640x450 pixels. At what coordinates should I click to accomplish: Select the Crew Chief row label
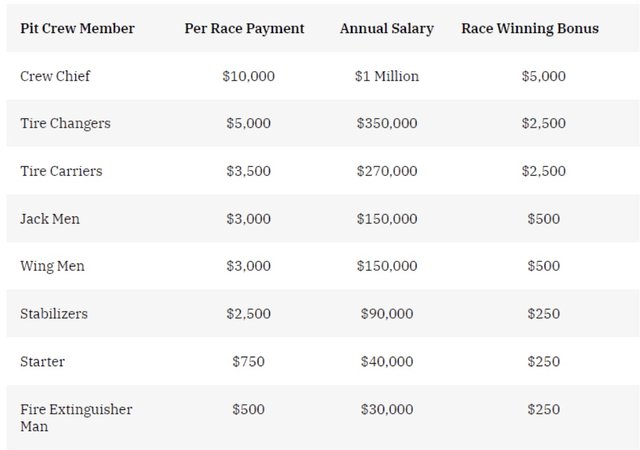55,76
